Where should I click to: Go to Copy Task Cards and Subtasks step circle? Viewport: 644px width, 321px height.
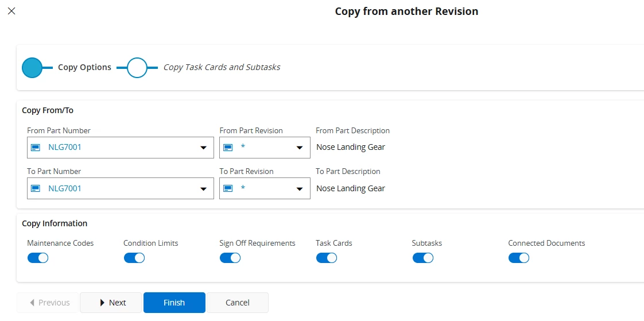[137, 68]
